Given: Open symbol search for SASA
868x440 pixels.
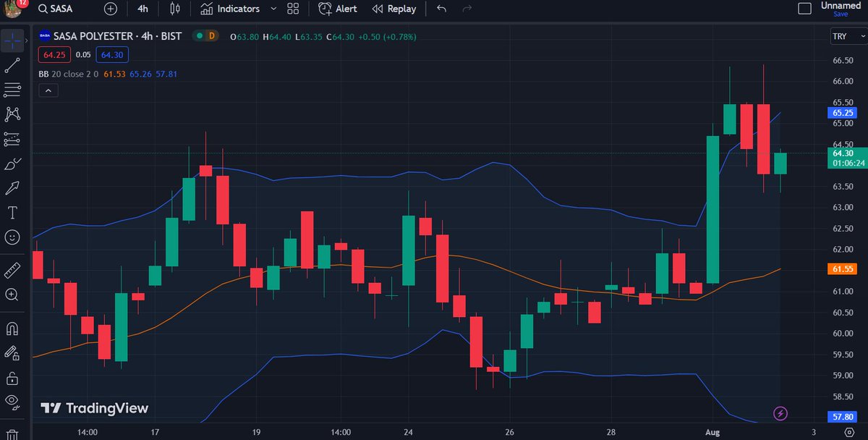Looking at the screenshot, I should pyautogui.click(x=57, y=9).
